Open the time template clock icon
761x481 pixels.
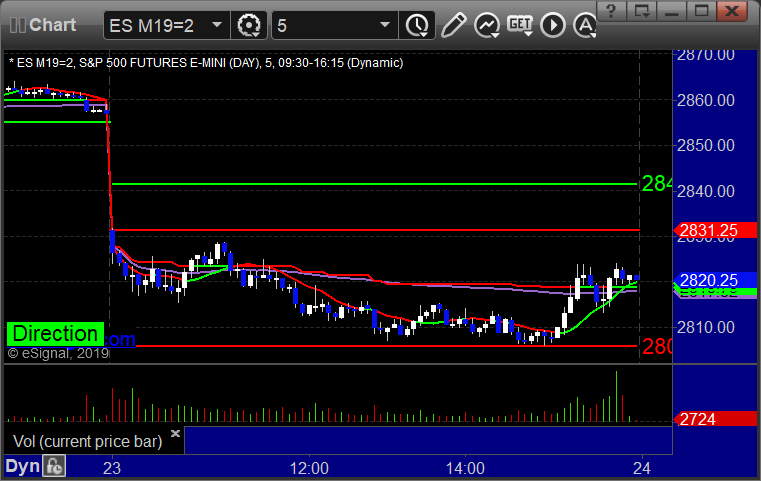tap(417, 25)
